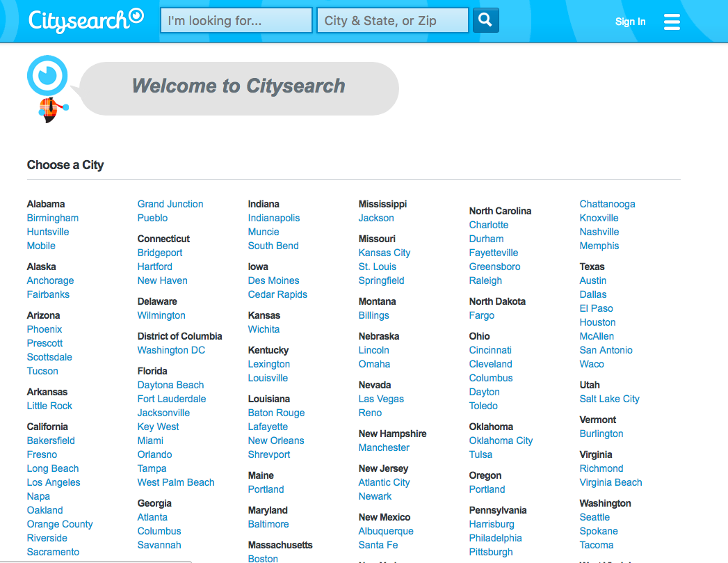
Task: Open the Cleveland link
Action: pos(490,364)
